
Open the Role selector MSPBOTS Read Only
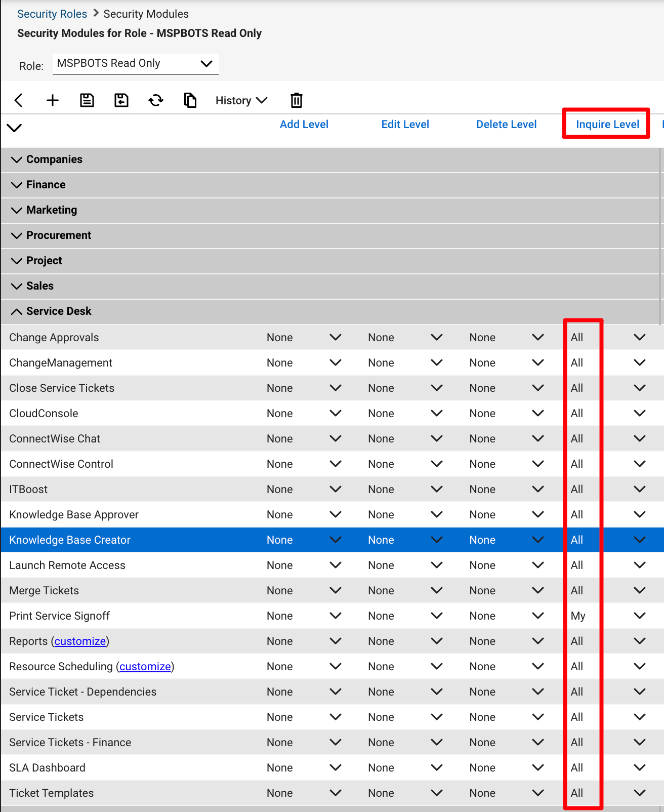(x=135, y=63)
